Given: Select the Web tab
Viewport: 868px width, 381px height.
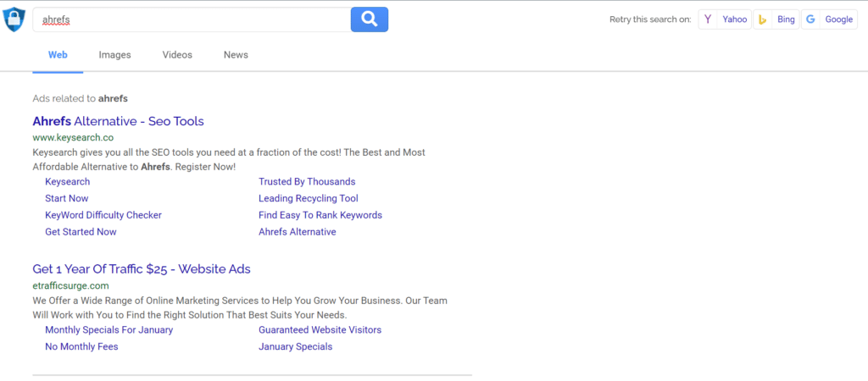Looking at the screenshot, I should tap(58, 55).
